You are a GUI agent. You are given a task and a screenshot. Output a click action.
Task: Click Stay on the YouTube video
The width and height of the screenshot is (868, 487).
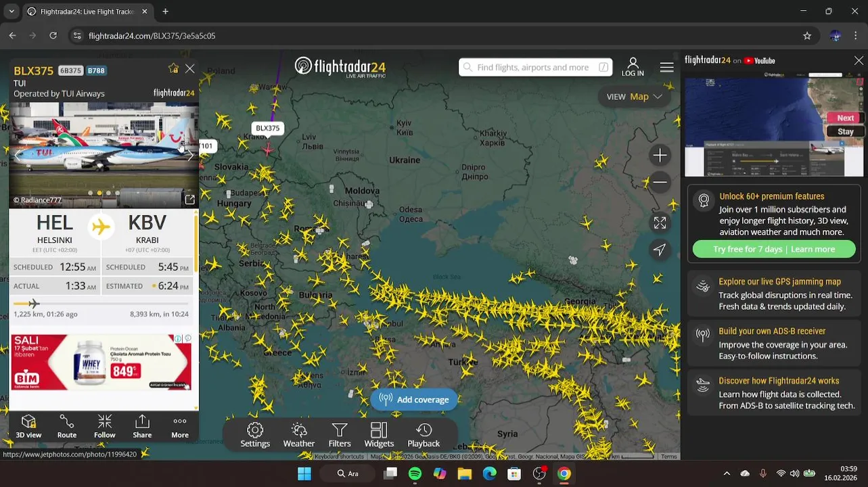coord(845,132)
